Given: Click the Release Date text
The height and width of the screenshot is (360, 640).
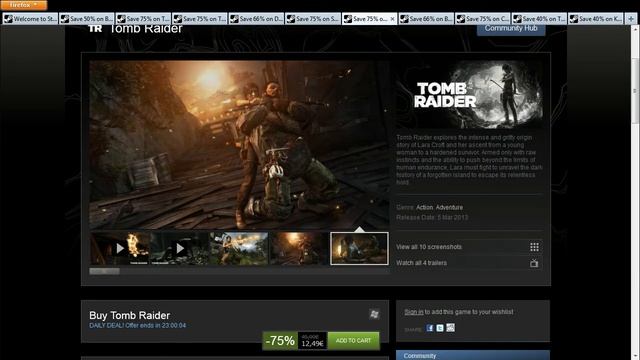Looking at the screenshot, I should pos(432,218).
